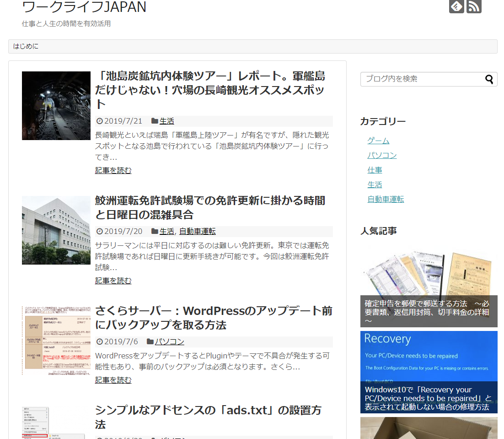504x439 pixels.
Task: Open the backup settings screenshot thumbnail
Action: 56,341
